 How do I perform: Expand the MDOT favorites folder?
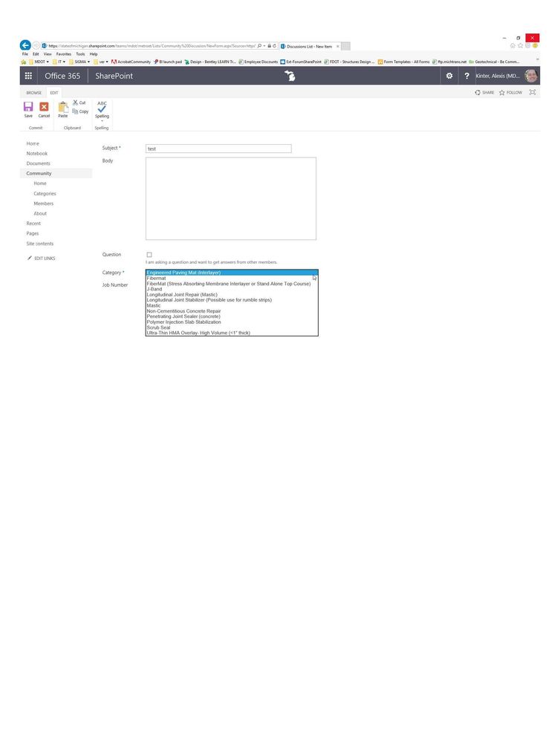[x=39, y=62]
